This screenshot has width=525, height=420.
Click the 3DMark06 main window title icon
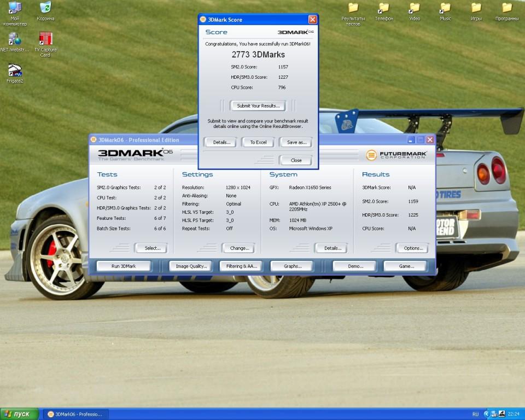pyautogui.click(x=94, y=139)
